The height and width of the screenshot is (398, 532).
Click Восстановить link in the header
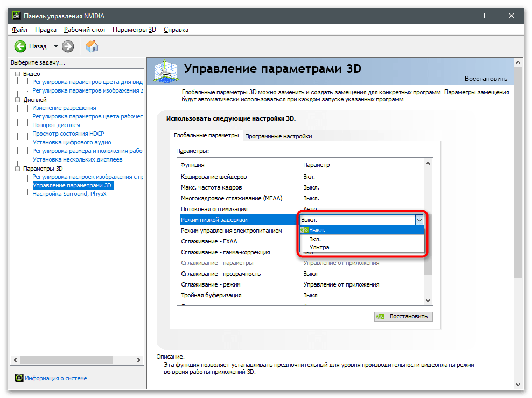point(486,78)
